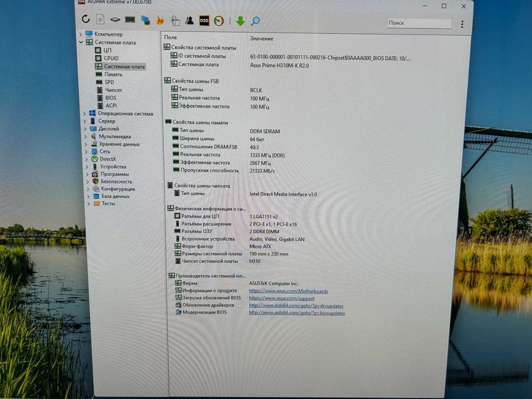Expand the Хранение данных node
Screen dimensions: 532x399
pyautogui.click(x=86, y=144)
